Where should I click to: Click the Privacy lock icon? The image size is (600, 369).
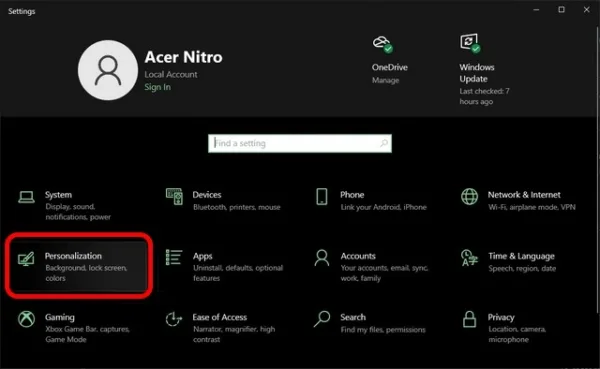point(470,319)
